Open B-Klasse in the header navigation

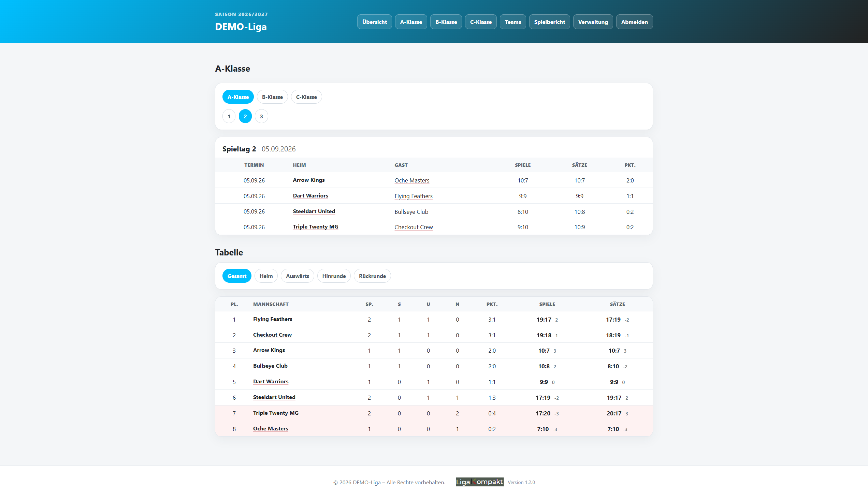[446, 22]
